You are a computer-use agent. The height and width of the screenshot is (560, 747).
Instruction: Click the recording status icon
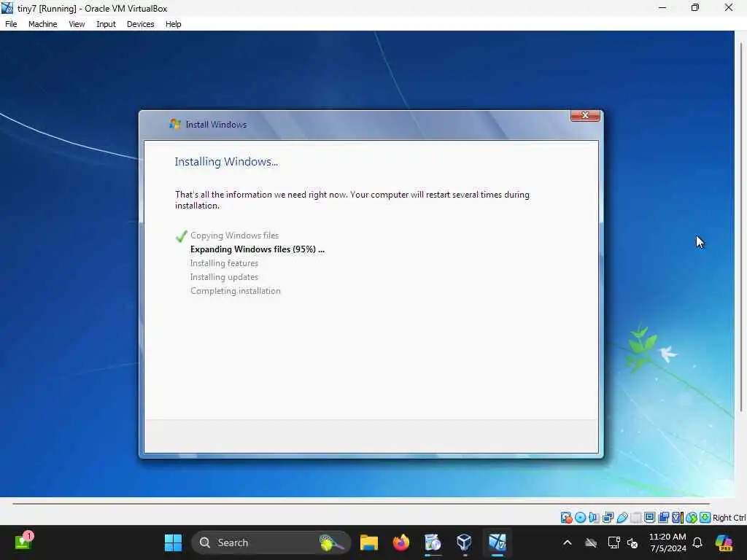coord(663,518)
